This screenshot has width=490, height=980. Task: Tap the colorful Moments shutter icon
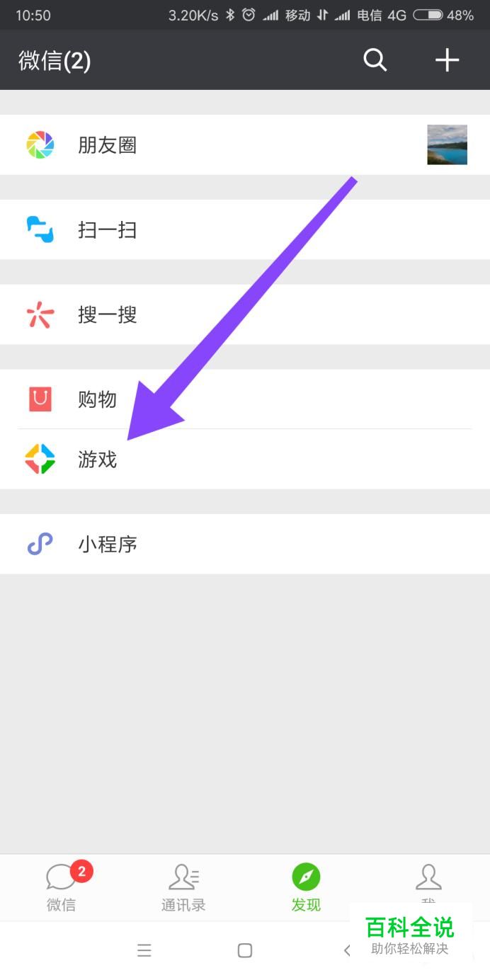pyautogui.click(x=40, y=145)
